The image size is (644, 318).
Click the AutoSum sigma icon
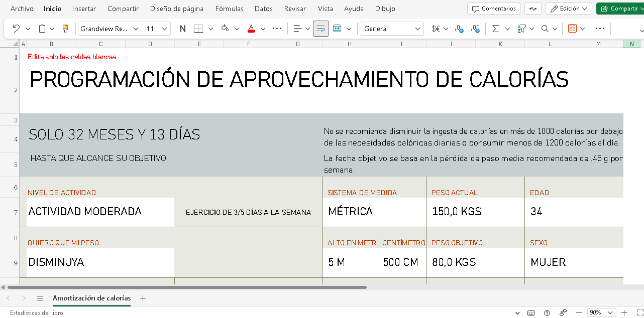pyautogui.click(x=496, y=29)
